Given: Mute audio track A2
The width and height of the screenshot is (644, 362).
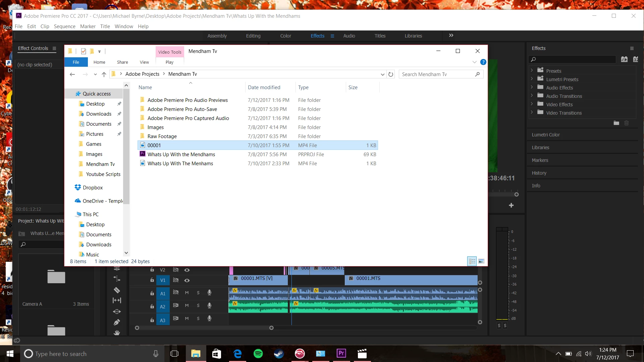Looking at the screenshot, I should click(x=187, y=306).
